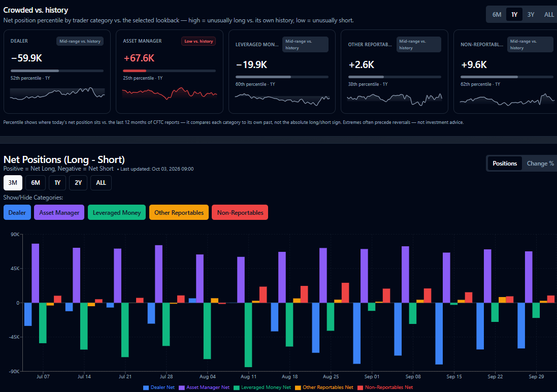Set Net Positions range to 6M

pyautogui.click(x=36, y=183)
